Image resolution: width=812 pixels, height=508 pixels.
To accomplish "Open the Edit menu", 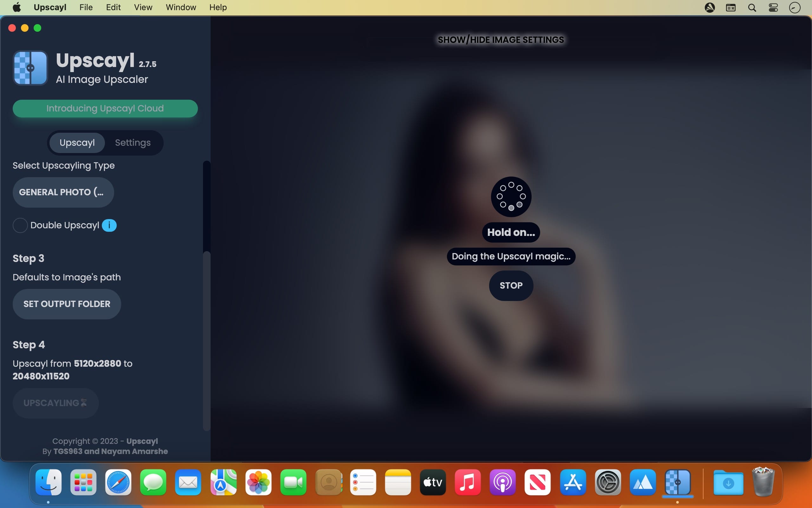I will (114, 7).
